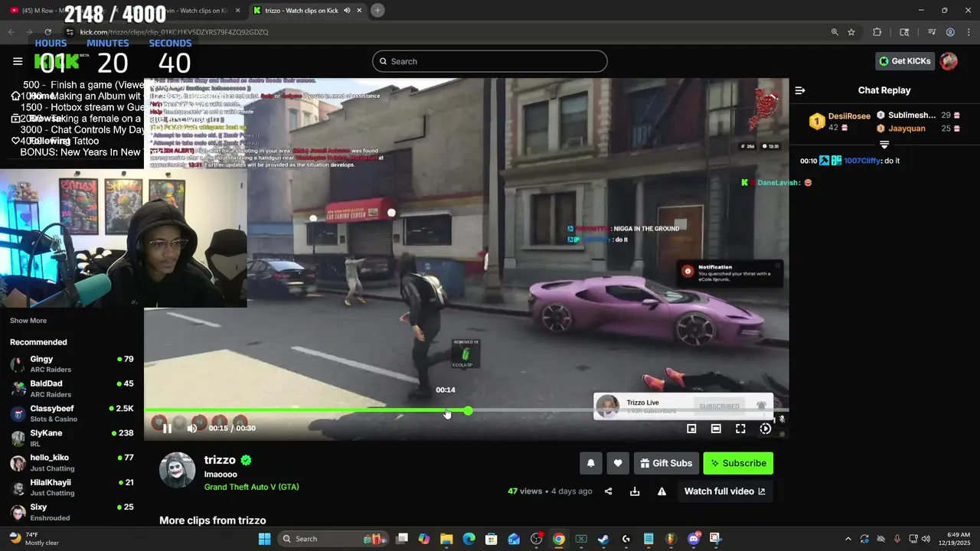Viewport: 980px width, 551px height.
Task: Enable picture-in-picture mode for clip
Action: (x=691, y=429)
